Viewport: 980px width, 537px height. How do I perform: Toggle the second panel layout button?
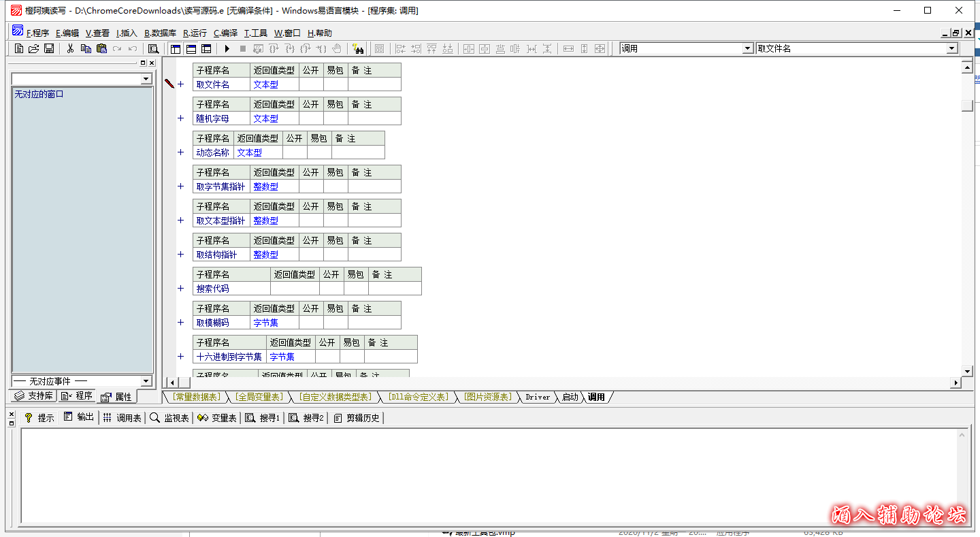(x=191, y=48)
